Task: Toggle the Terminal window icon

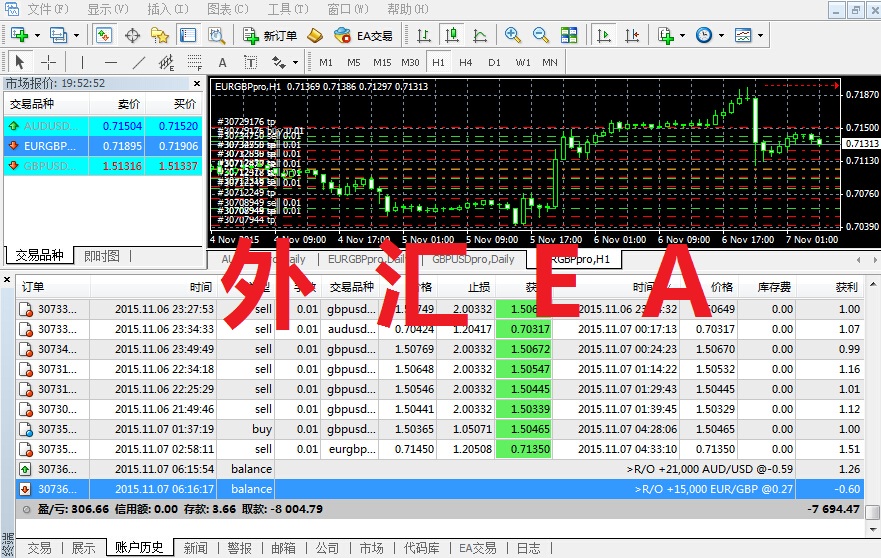Action: click(x=188, y=35)
